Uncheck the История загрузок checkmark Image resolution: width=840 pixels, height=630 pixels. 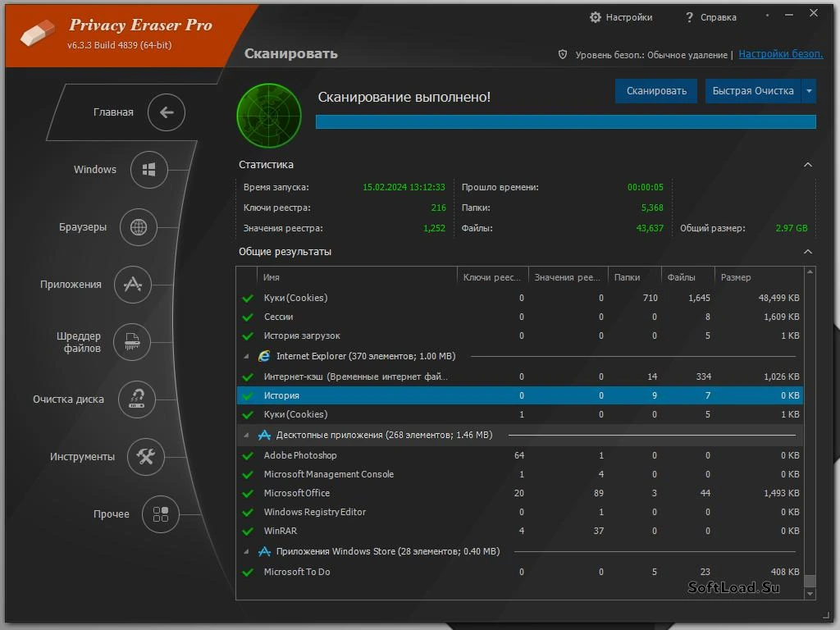pyautogui.click(x=248, y=336)
